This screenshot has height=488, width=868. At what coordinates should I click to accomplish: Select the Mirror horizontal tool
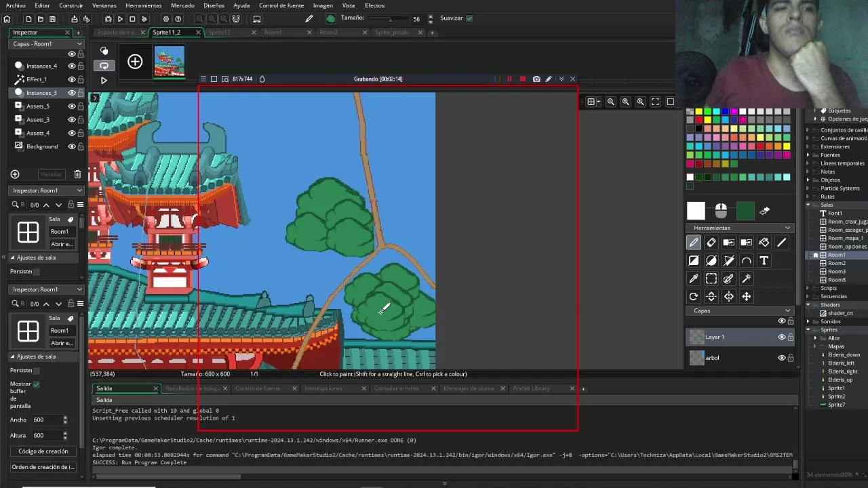tap(729, 296)
